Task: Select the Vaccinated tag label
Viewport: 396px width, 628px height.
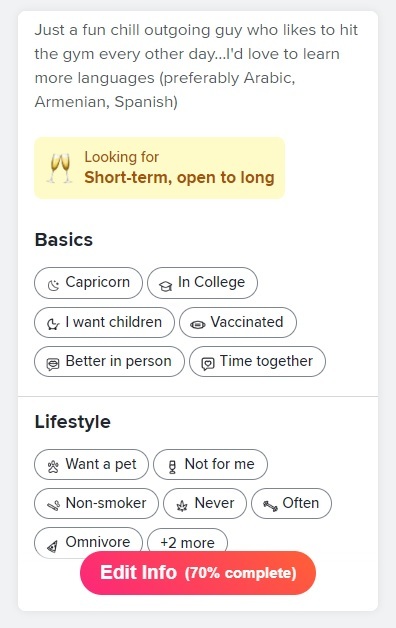Action: coord(247,322)
